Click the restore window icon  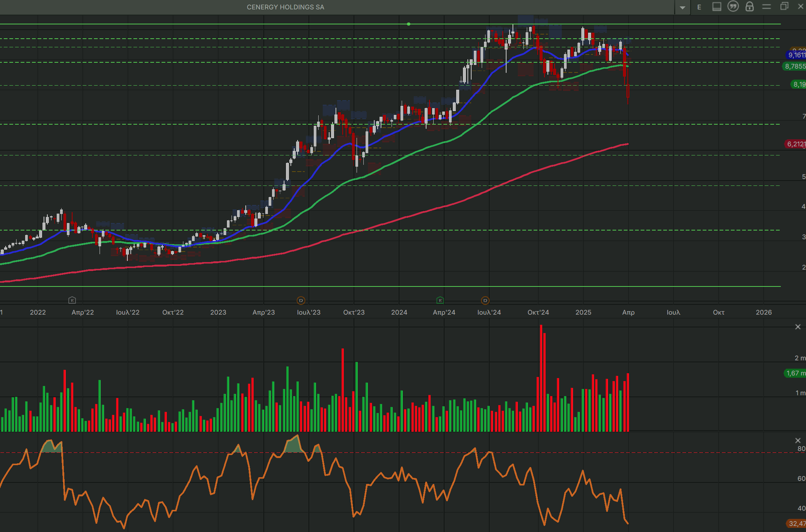pyautogui.click(x=784, y=6)
